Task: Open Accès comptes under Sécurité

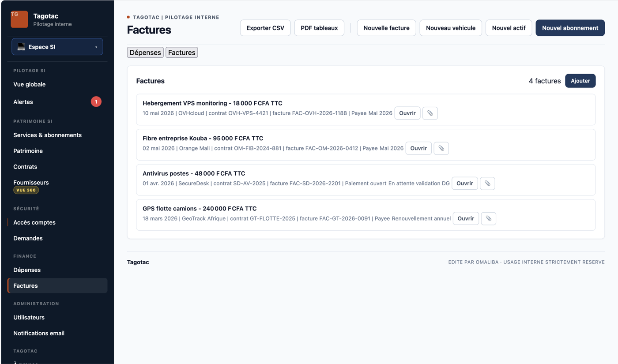Action: 34,222
